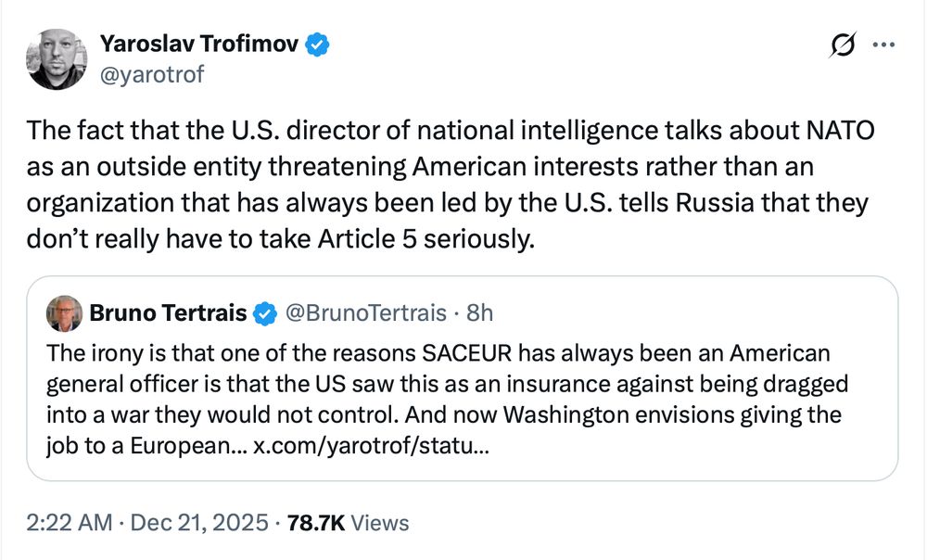
Task: Open the @yarotrof handle link
Action: click(x=150, y=74)
